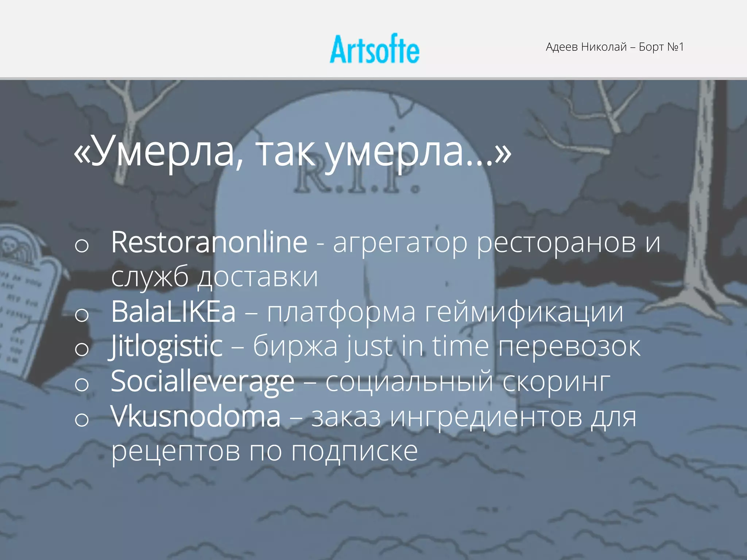Viewport: 747px width, 560px height.
Task: Click the text 'платформа геймификации'
Action: pyautogui.click(x=445, y=312)
